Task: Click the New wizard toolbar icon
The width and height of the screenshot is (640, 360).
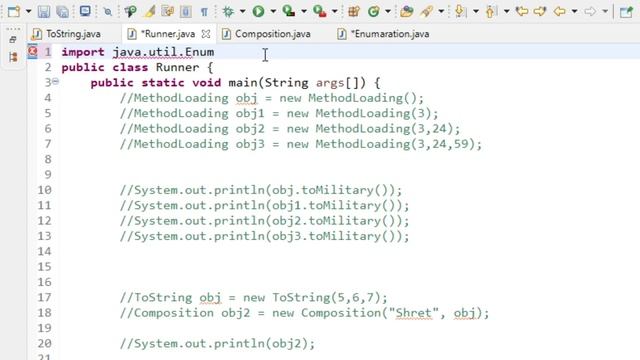Action: tap(13, 11)
